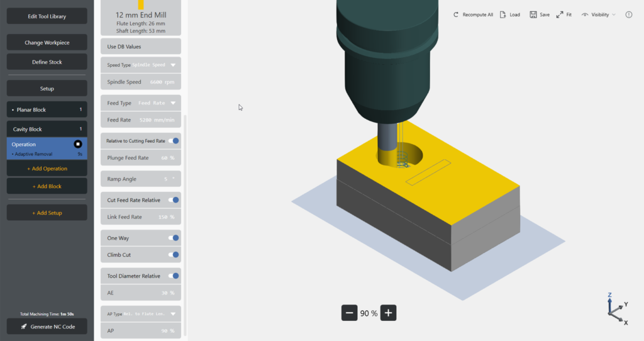The width and height of the screenshot is (644, 341).
Task: Click the Save icon in top toolbar
Action: [x=533, y=14]
